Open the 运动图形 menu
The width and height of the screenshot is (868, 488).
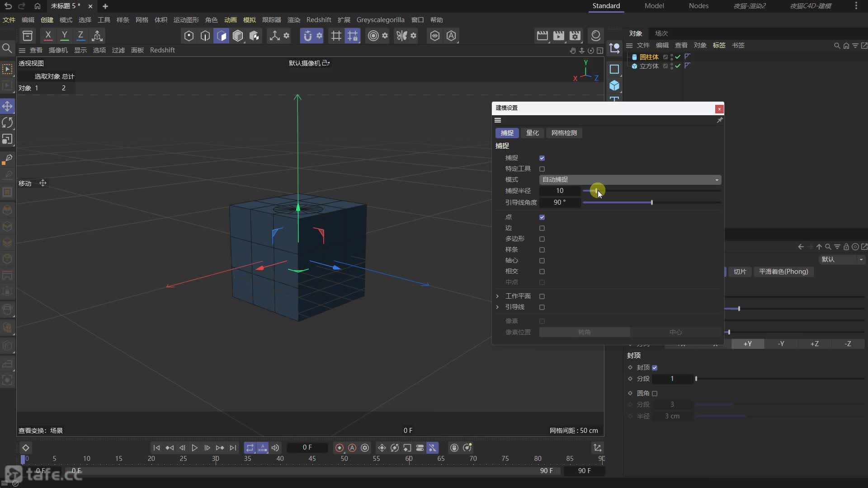(186, 20)
